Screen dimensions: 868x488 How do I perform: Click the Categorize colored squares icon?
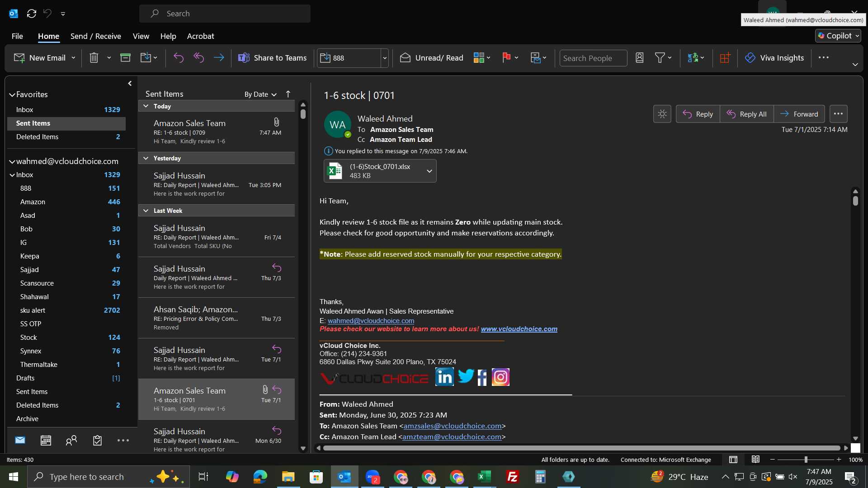[x=479, y=58]
